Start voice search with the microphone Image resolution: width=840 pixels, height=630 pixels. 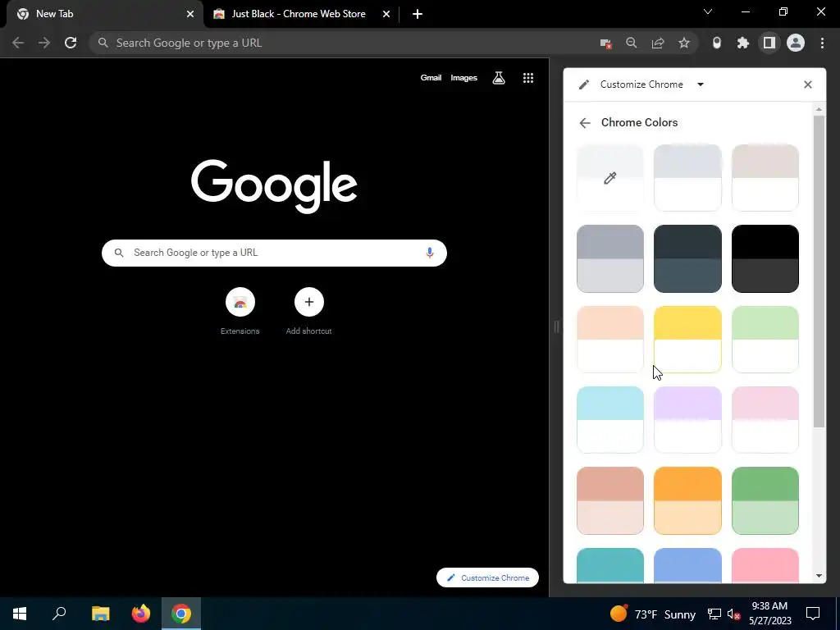(430, 253)
